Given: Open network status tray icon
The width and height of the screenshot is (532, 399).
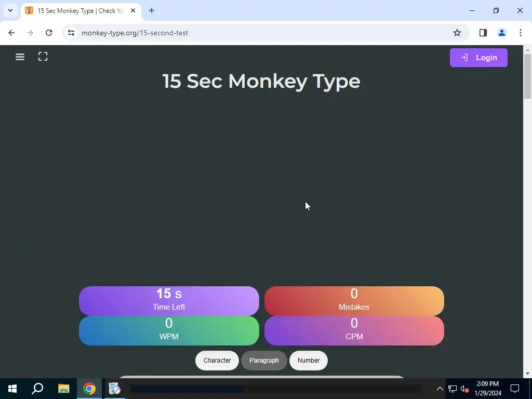Looking at the screenshot, I should click(x=453, y=389).
